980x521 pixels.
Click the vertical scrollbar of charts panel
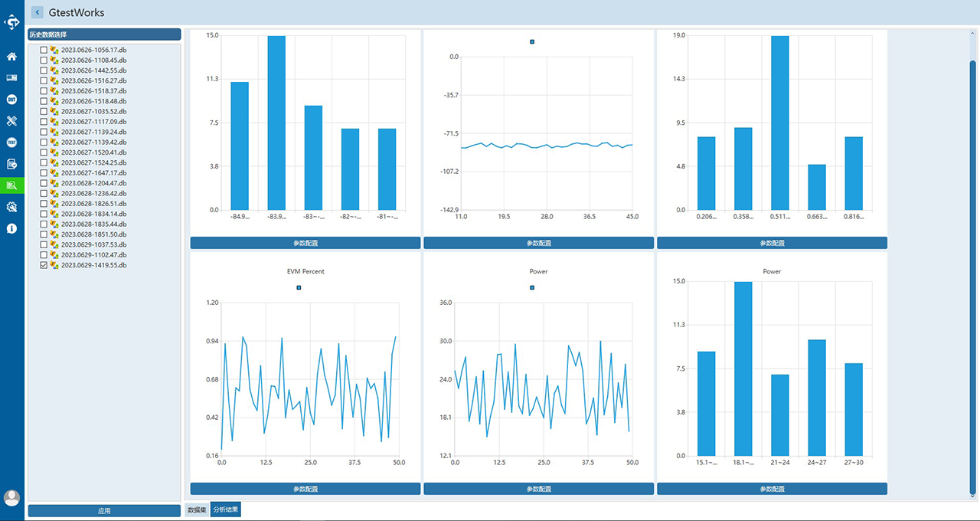(973, 276)
